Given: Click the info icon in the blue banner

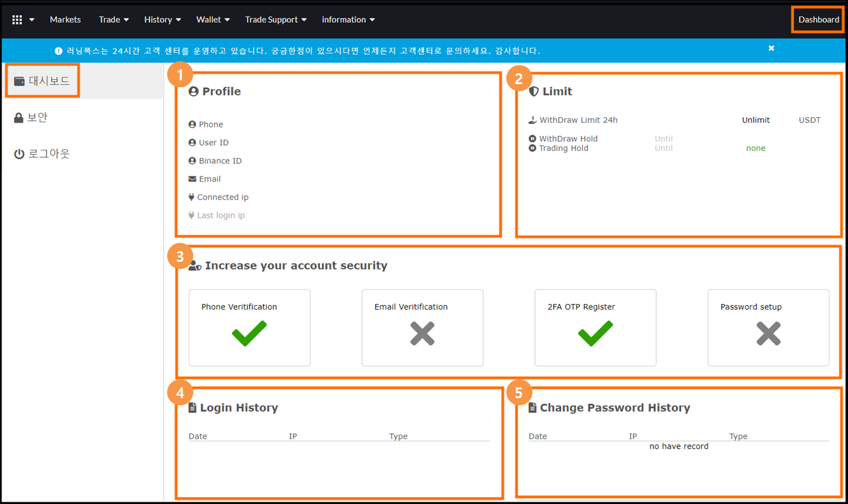Looking at the screenshot, I should click(59, 51).
